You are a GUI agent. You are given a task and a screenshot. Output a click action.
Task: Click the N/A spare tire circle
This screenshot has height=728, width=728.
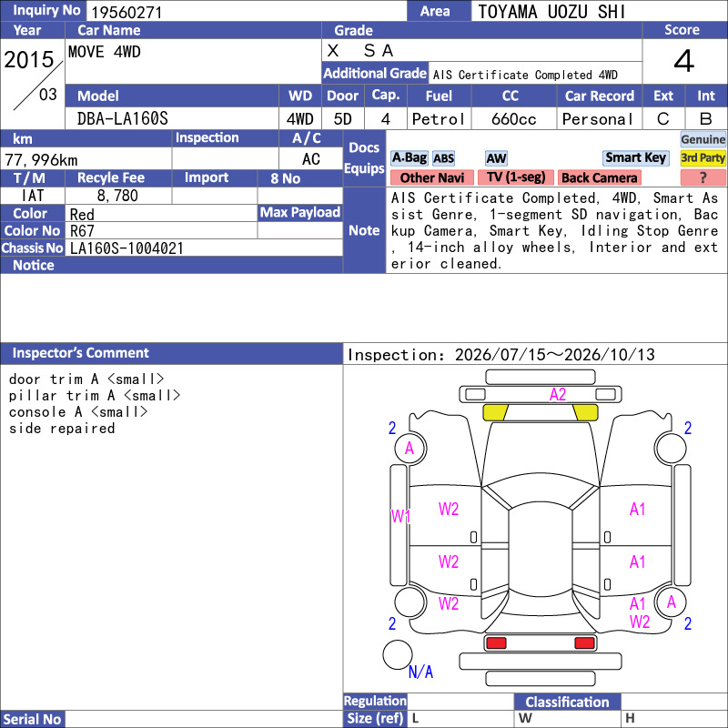point(398,654)
